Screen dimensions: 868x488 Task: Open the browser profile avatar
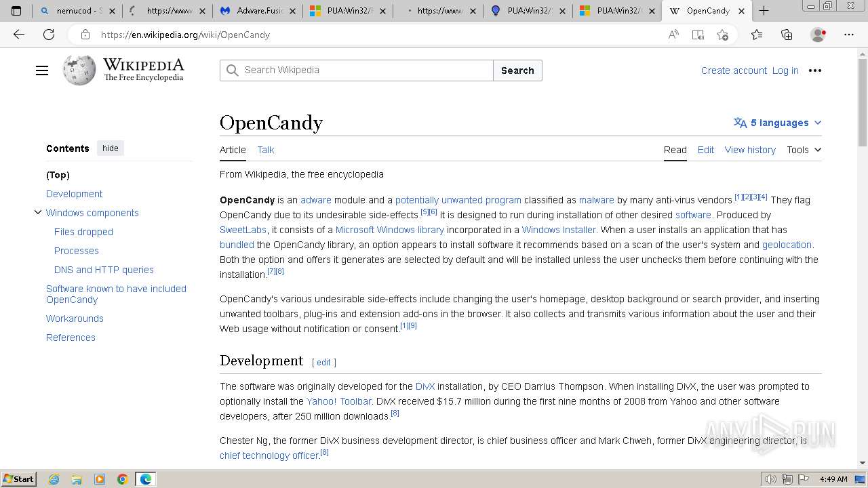[818, 35]
